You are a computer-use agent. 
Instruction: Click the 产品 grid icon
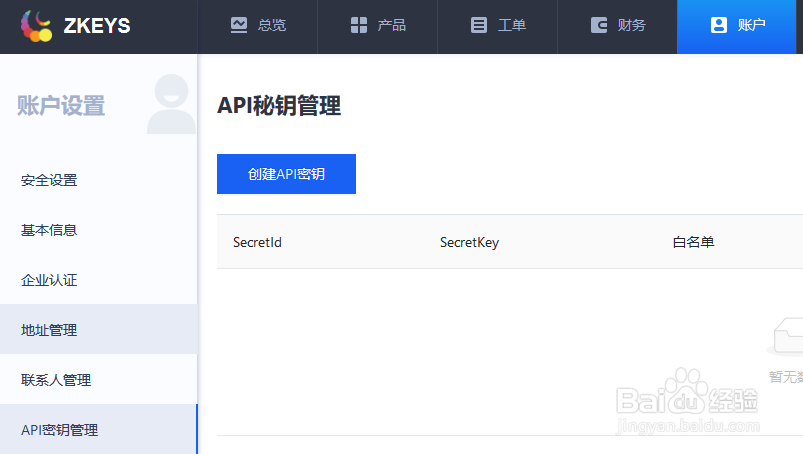pos(358,25)
